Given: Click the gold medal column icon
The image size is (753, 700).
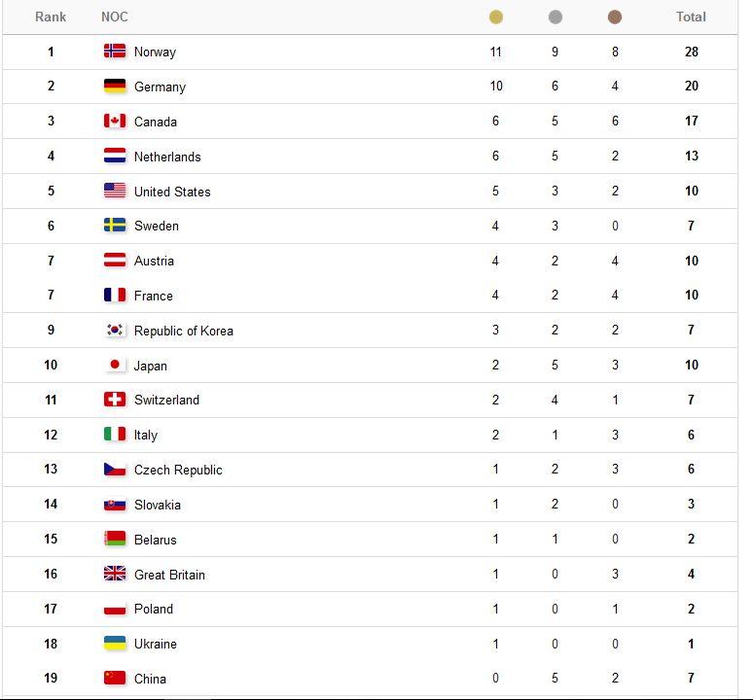Looking at the screenshot, I should (x=496, y=17).
